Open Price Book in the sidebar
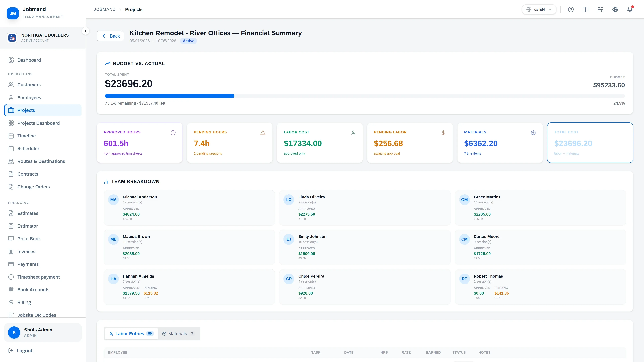The width and height of the screenshot is (644, 362). coord(43,239)
